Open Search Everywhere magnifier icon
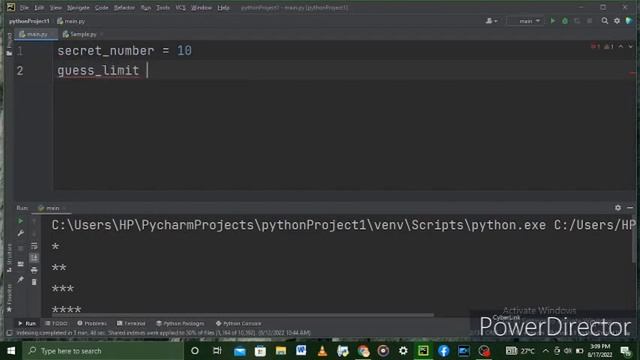 [604, 21]
